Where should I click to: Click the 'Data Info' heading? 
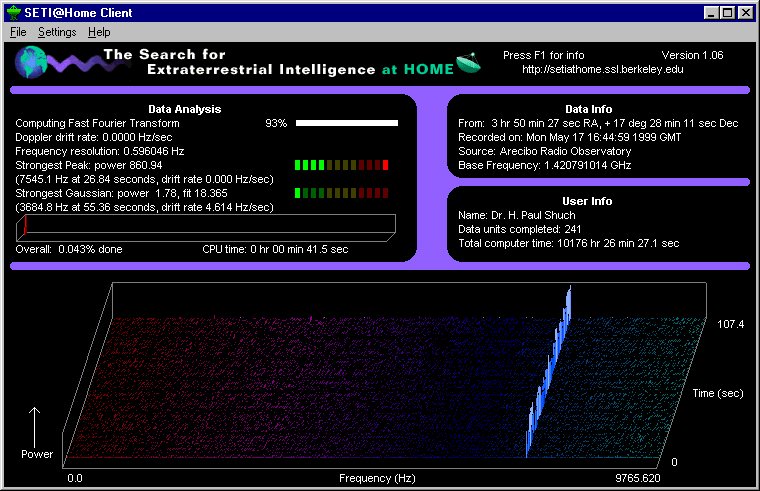(588, 110)
